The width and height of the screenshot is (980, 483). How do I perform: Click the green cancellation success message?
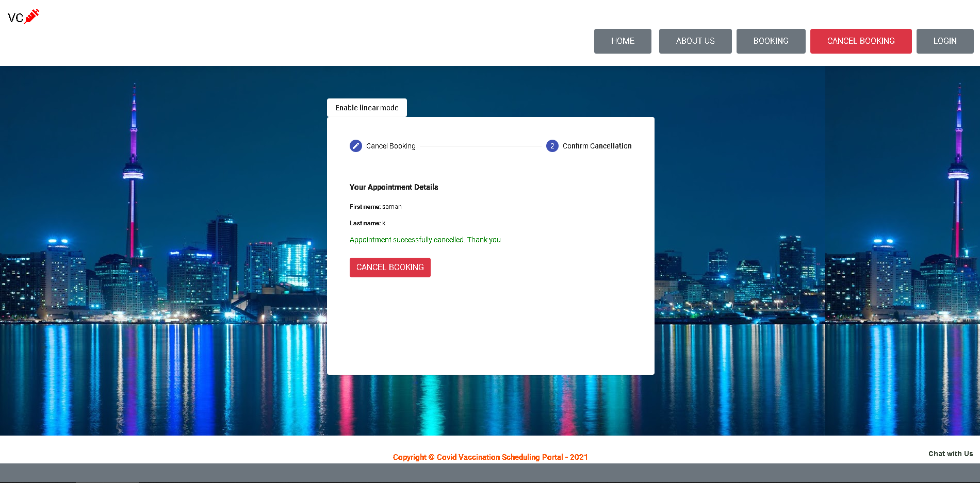[425, 240]
